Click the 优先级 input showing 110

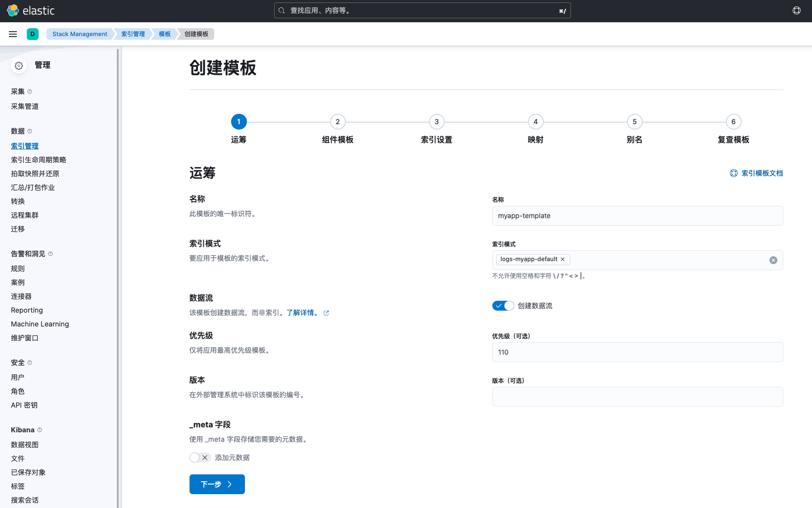point(637,352)
